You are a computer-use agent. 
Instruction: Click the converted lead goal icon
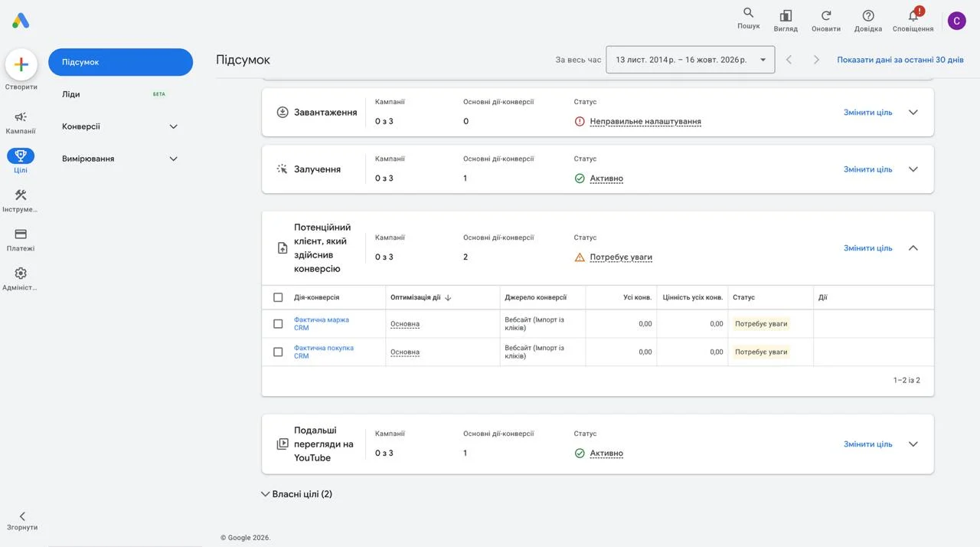[283, 248]
